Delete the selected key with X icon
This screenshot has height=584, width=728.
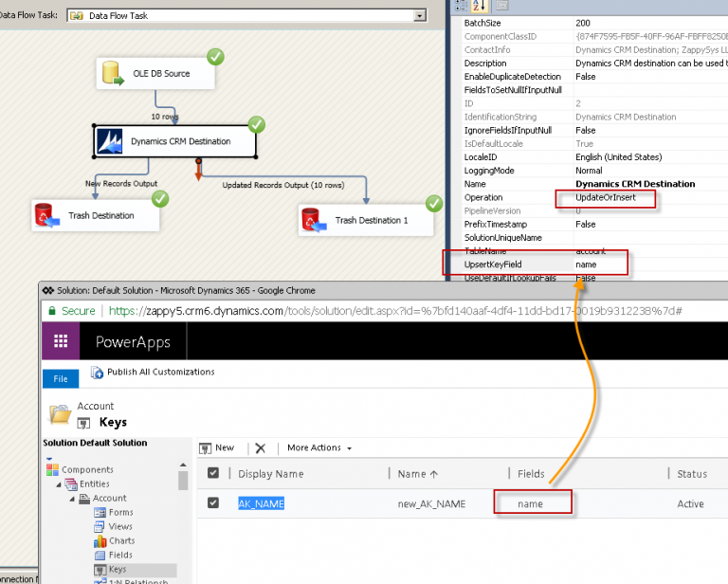[261, 447]
